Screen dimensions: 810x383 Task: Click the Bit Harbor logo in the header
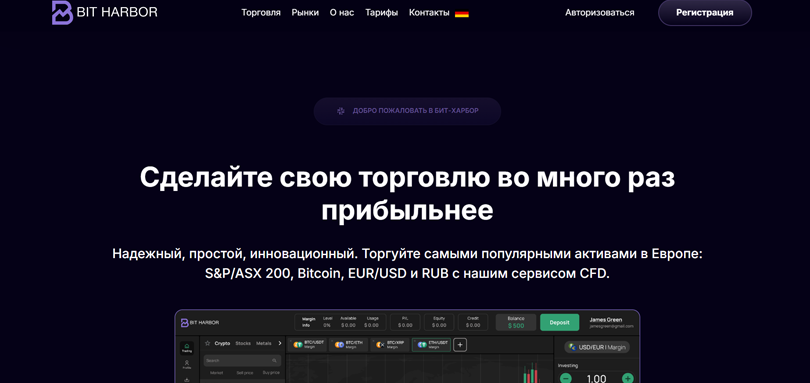[x=104, y=12]
